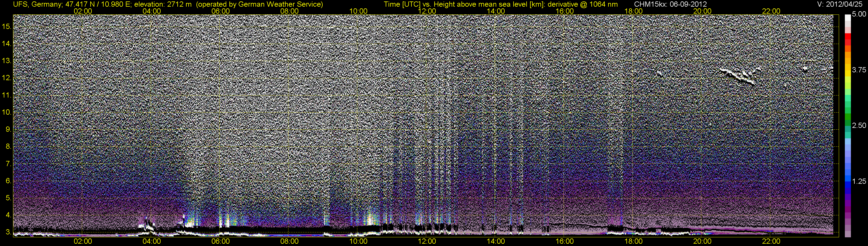This screenshot has height=246, width=868.
Task: Click the "5." km height label
Action: [x=8, y=198]
